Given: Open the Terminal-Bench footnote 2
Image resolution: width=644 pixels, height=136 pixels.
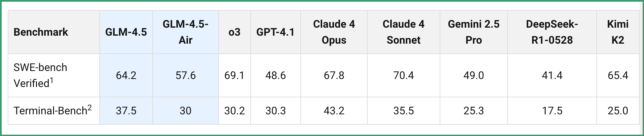Looking at the screenshot, I should 90,107.
